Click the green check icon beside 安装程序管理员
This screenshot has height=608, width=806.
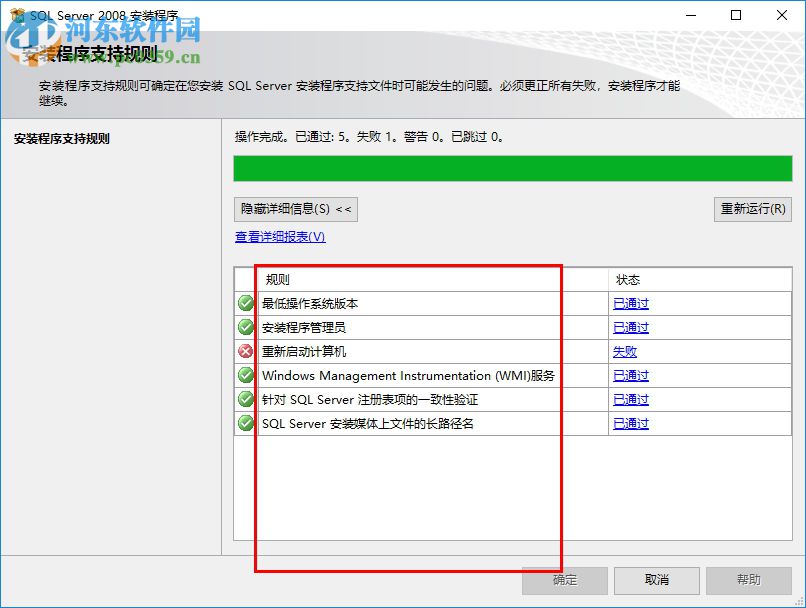coord(245,327)
